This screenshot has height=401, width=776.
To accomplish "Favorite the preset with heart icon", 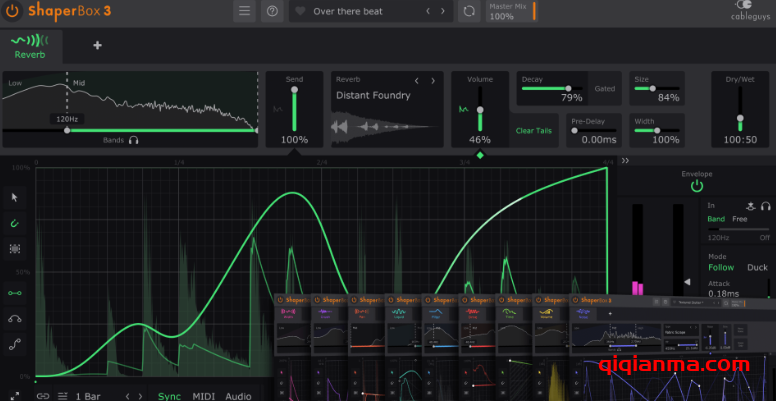I will click(x=300, y=11).
